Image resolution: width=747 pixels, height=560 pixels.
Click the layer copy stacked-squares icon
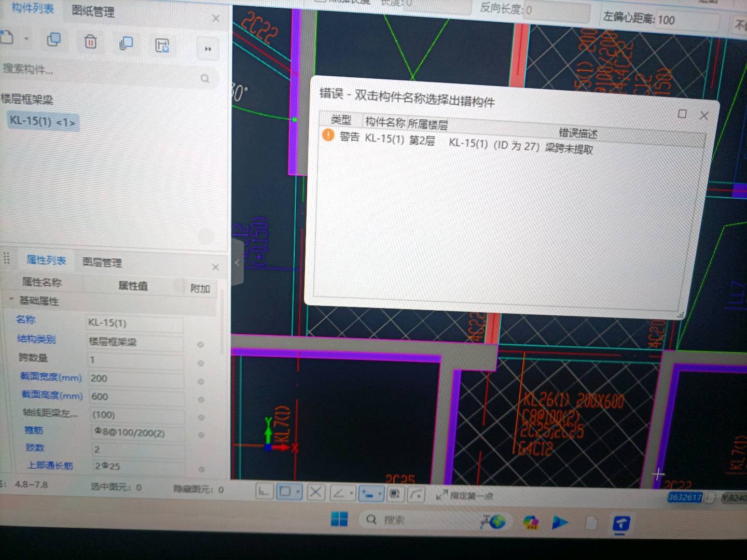(126, 43)
